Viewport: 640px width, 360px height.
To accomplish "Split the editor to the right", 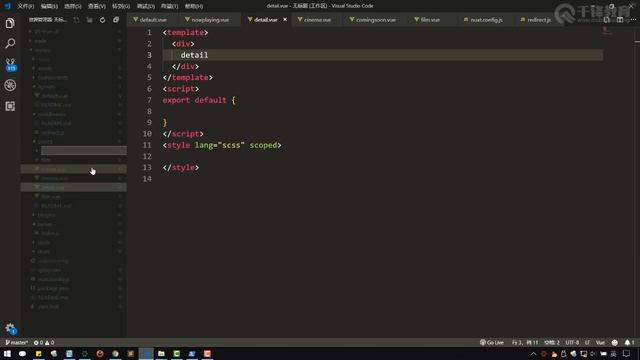I will [620, 20].
